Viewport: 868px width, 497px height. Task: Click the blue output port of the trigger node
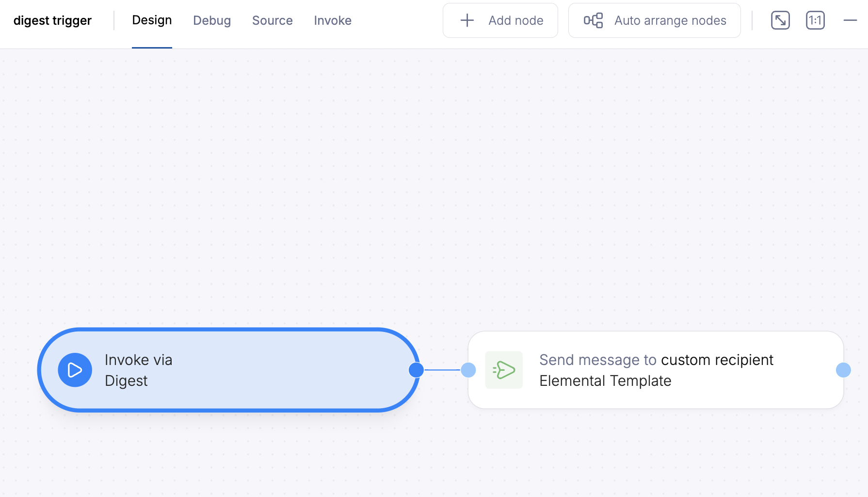[x=416, y=370]
